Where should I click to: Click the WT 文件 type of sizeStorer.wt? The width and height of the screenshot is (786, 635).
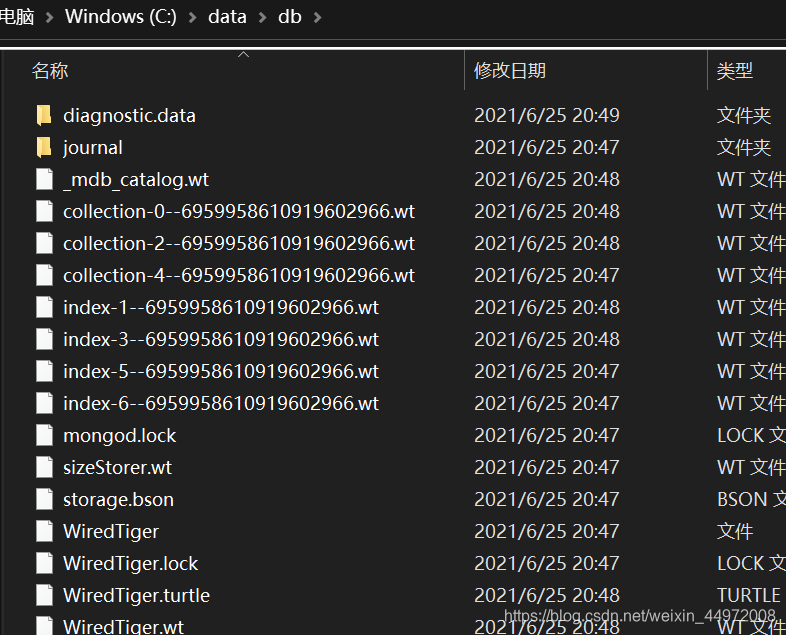coord(751,467)
